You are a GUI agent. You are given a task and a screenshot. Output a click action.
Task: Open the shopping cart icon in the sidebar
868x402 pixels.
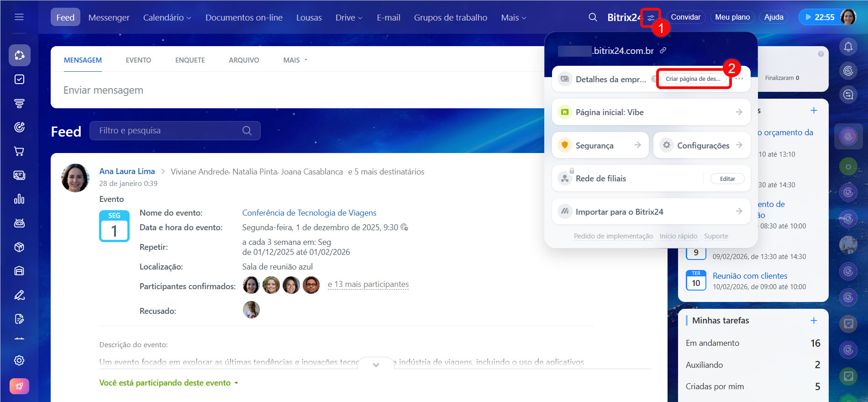(19, 151)
